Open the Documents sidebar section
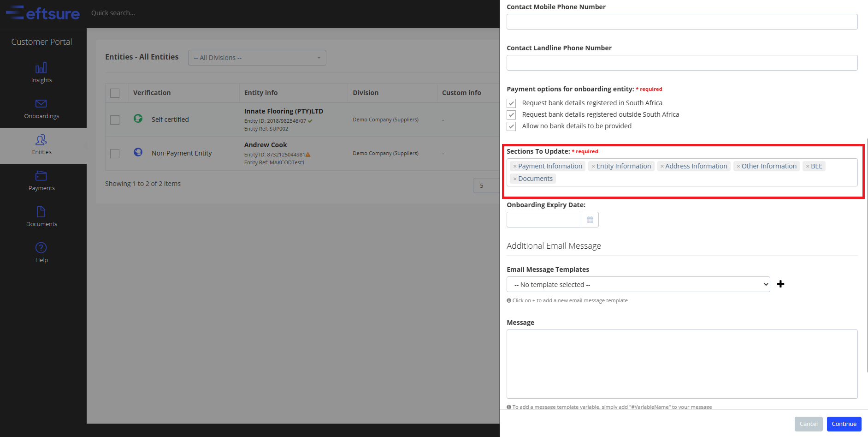 click(41, 217)
